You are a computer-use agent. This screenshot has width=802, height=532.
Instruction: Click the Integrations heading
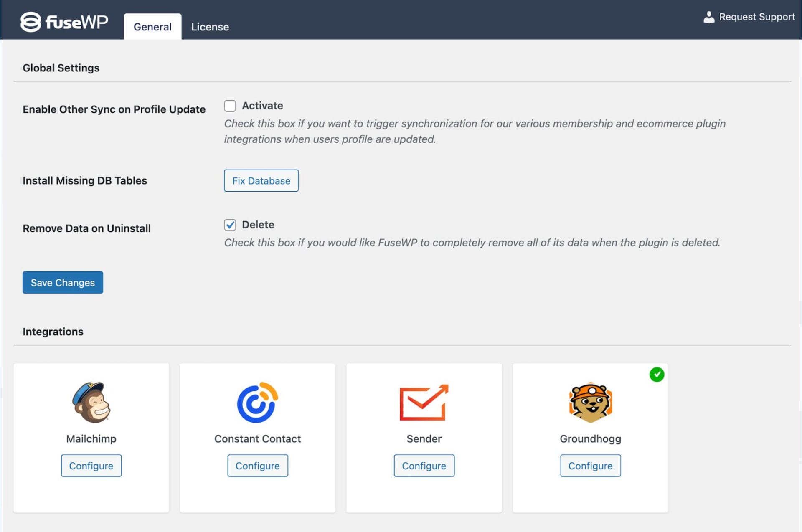click(x=53, y=332)
